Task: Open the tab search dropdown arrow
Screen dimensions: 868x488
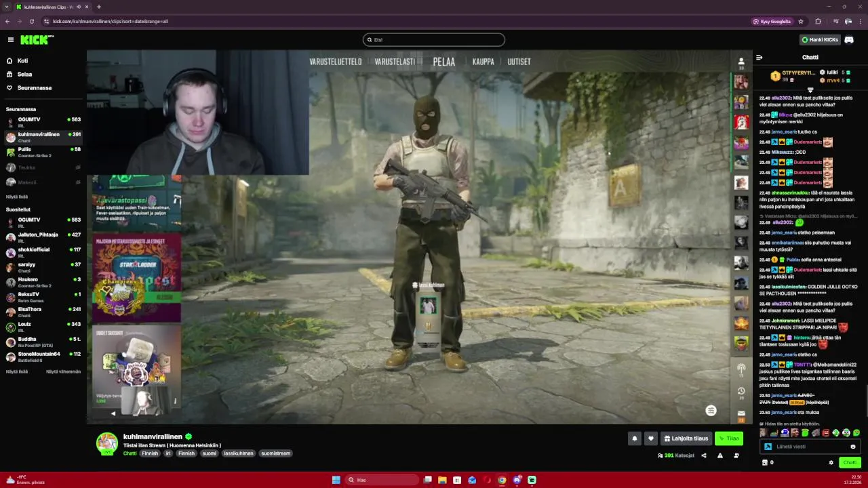Action: (6, 7)
